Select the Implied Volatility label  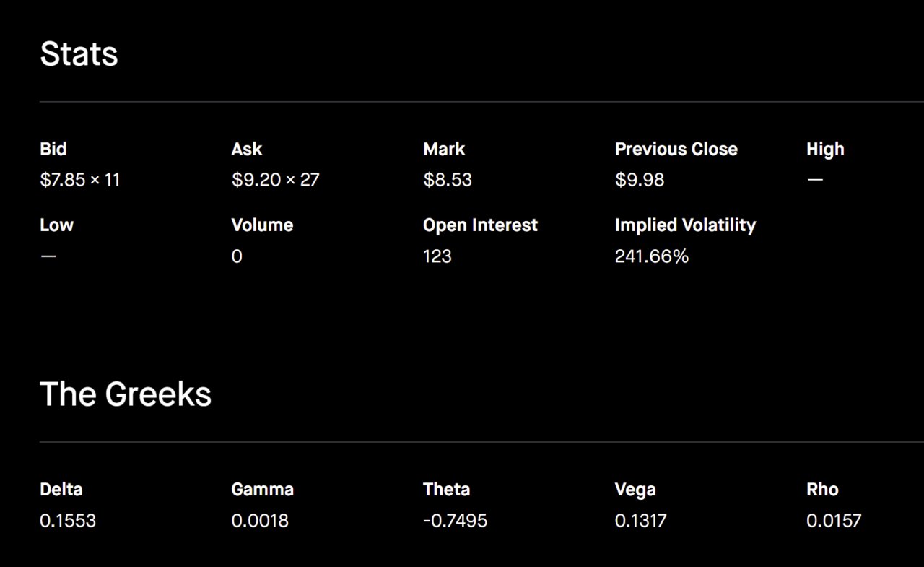[x=685, y=225]
